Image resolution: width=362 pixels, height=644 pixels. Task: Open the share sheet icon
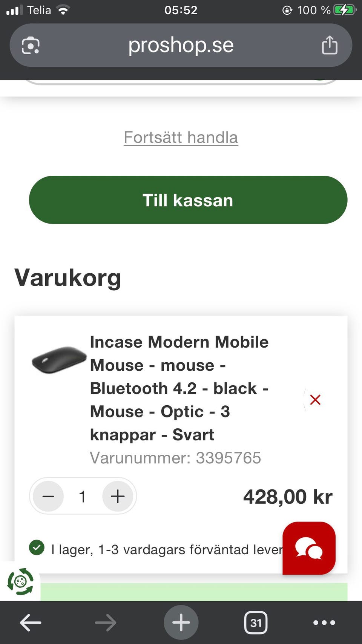(x=329, y=45)
